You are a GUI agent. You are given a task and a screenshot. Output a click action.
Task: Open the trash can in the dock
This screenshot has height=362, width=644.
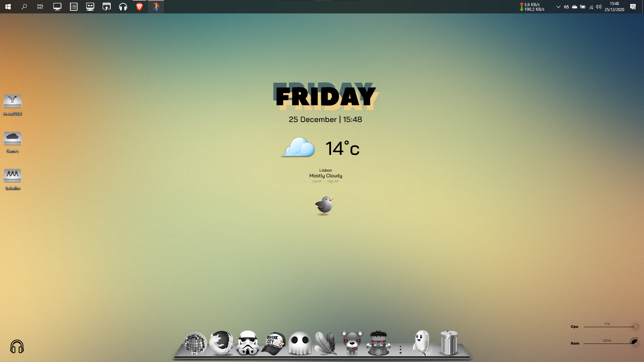(x=449, y=343)
